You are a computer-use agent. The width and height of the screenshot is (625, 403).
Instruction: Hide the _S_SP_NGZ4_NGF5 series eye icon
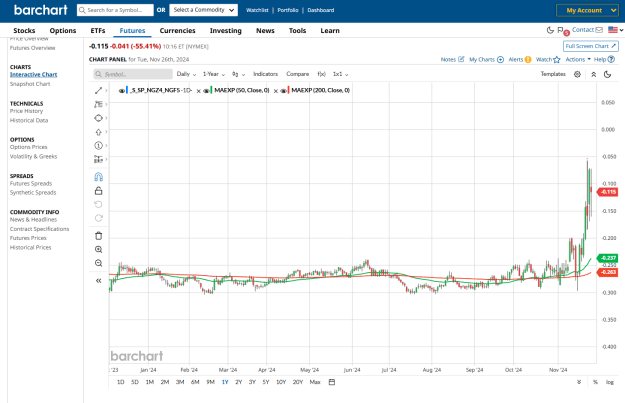tap(122, 90)
